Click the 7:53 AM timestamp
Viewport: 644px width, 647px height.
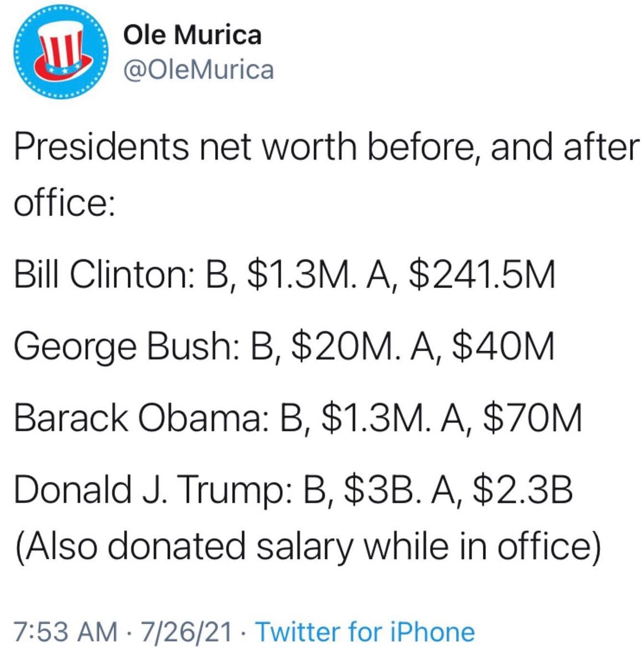pos(65,632)
